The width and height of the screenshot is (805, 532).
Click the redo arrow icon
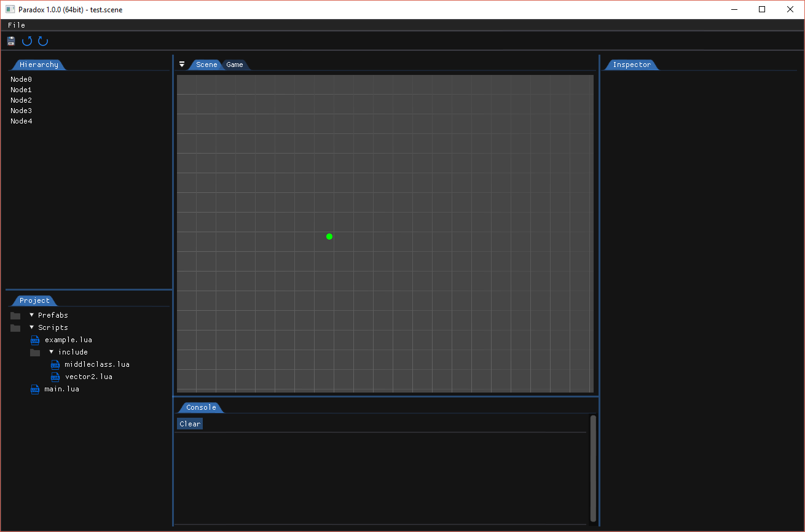(43, 41)
